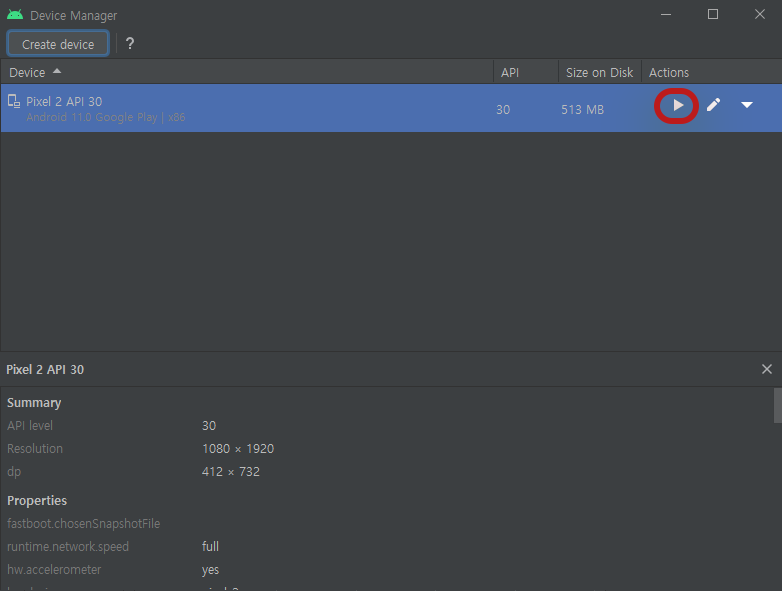Click the runtime.network.speed property
The width and height of the screenshot is (782, 591).
pyautogui.click(x=68, y=547)
